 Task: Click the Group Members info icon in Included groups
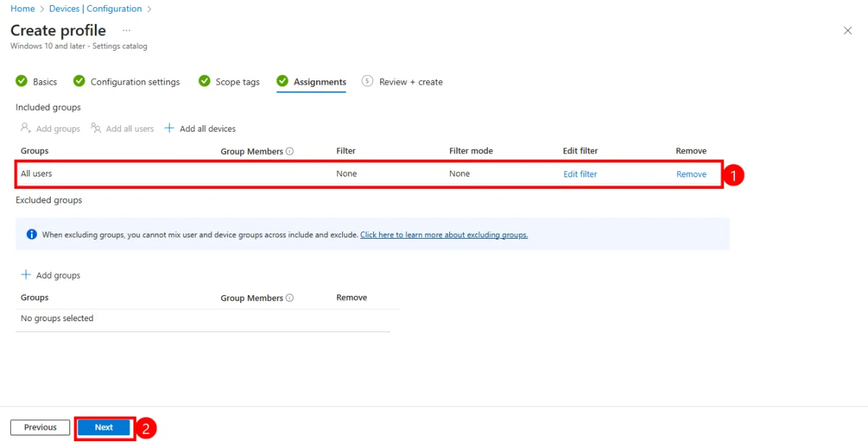point(290,152)
